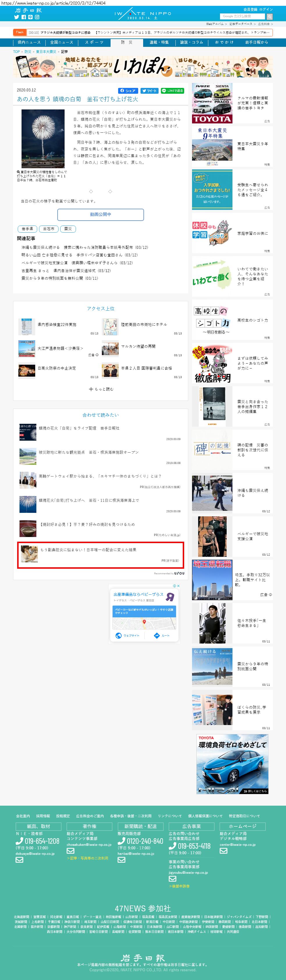Screen dimensions: 286x980
Task: Open the 河北新報 link in 47NEWS list
Action: 56,917
